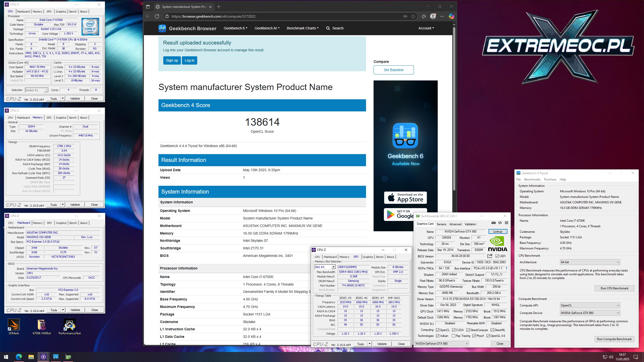Click the Lookup button in GPU-Z

pyautogui.click(x=498, y=231)
